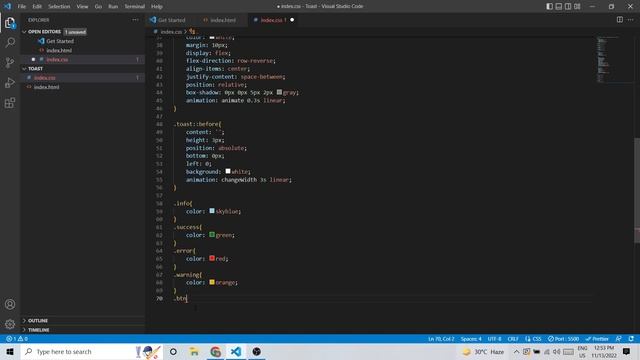Click the unsaved dot on index.css tab
640x360 pixels.
[292, 20]
